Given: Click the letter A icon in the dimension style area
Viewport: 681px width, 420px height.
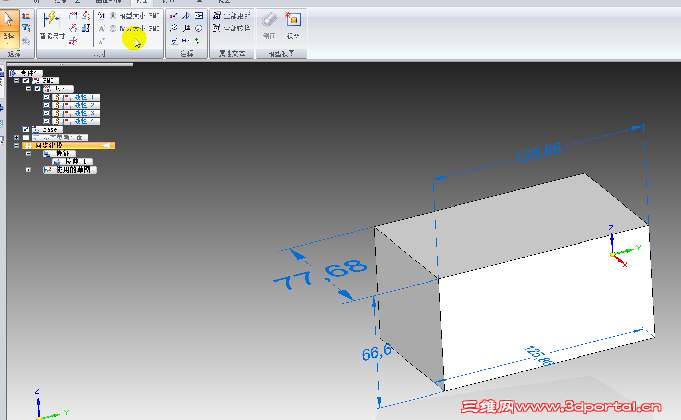Looking at the screenshot, I should pos(101,29).
